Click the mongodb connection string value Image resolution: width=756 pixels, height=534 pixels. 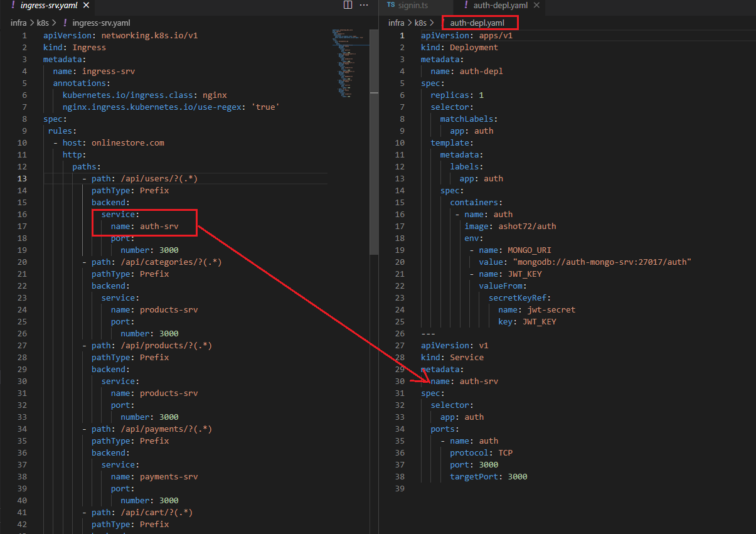point(602,262)
